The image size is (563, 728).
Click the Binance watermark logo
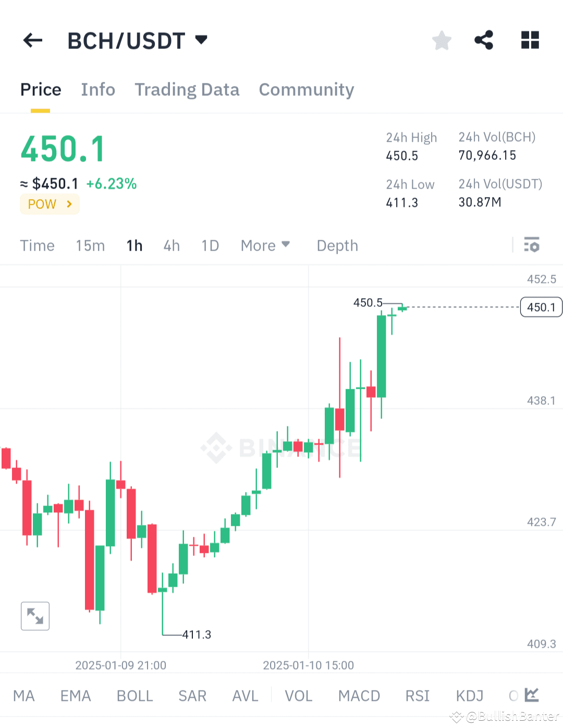coord(216,448)
